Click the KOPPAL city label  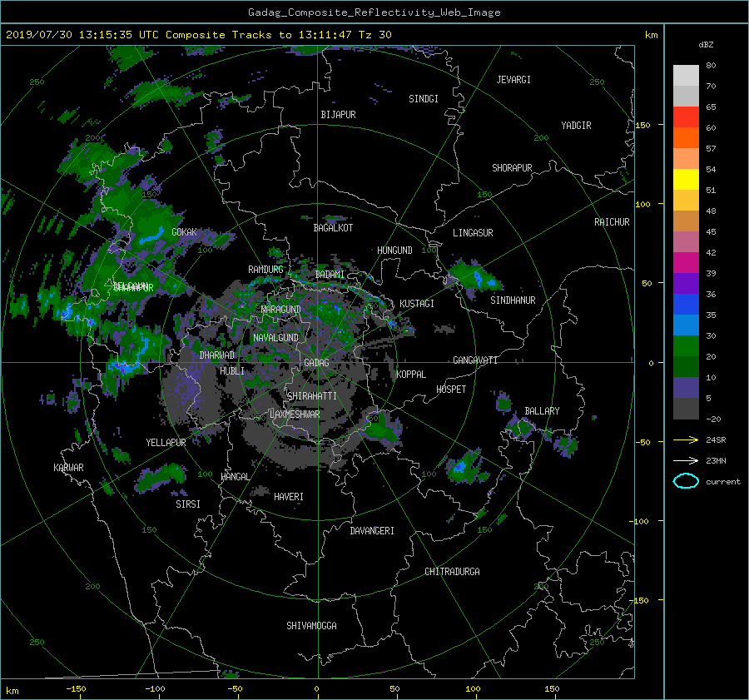(x=411, y=374)
